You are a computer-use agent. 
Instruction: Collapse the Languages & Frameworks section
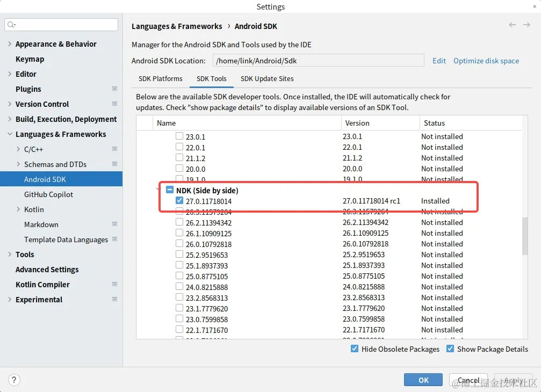[x=10, y=134]
